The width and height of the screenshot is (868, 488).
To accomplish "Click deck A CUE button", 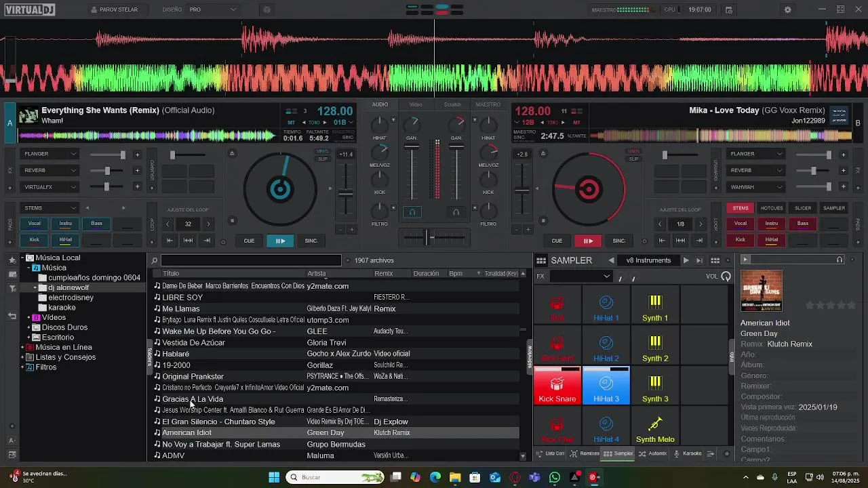I will [249, 241].
